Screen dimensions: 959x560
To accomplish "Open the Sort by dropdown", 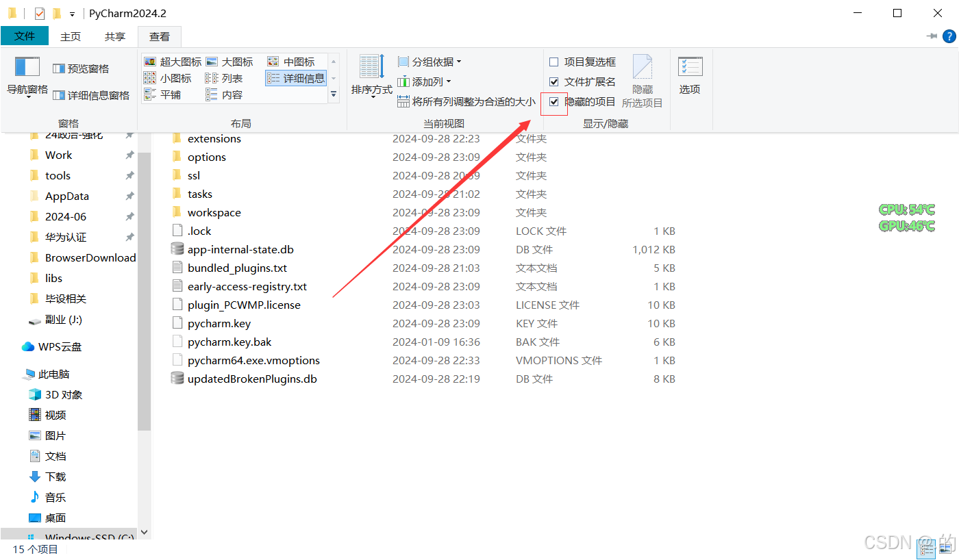I will point(372,76).
